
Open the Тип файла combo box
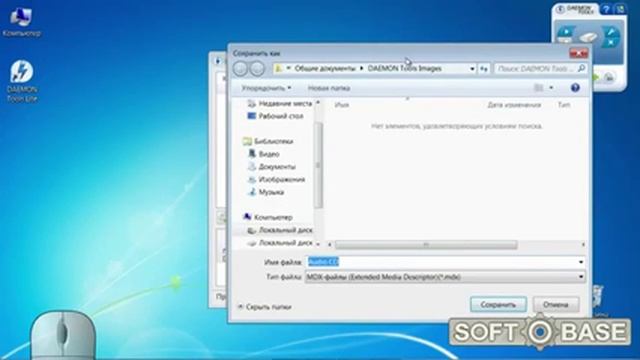[445, 277]
